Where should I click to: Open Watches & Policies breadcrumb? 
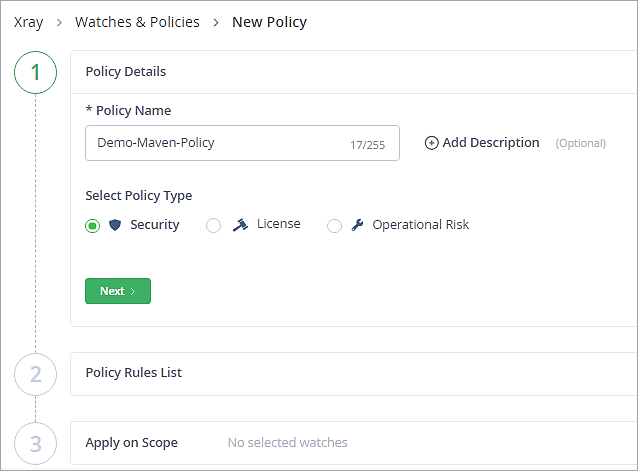pos(137,22)
